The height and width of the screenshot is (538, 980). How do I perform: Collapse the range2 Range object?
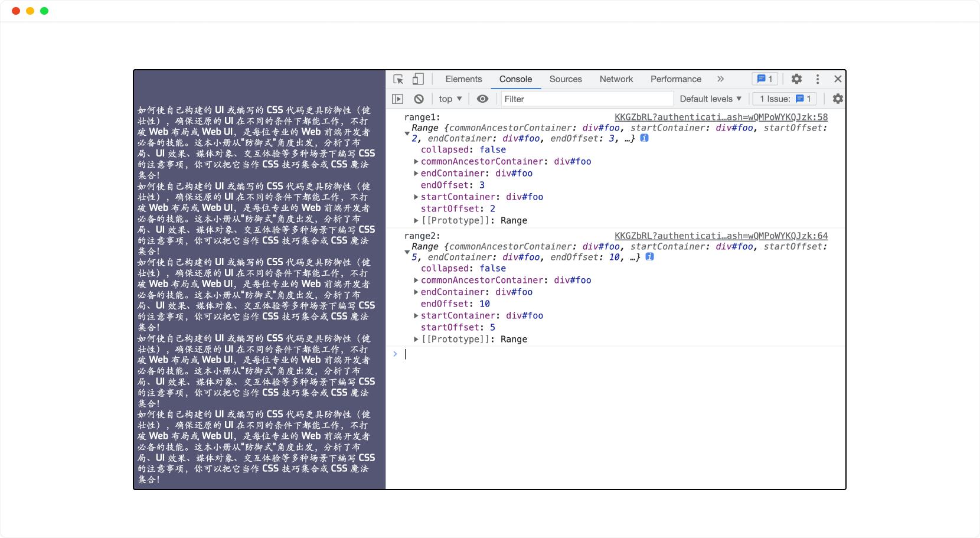[407, 252]
